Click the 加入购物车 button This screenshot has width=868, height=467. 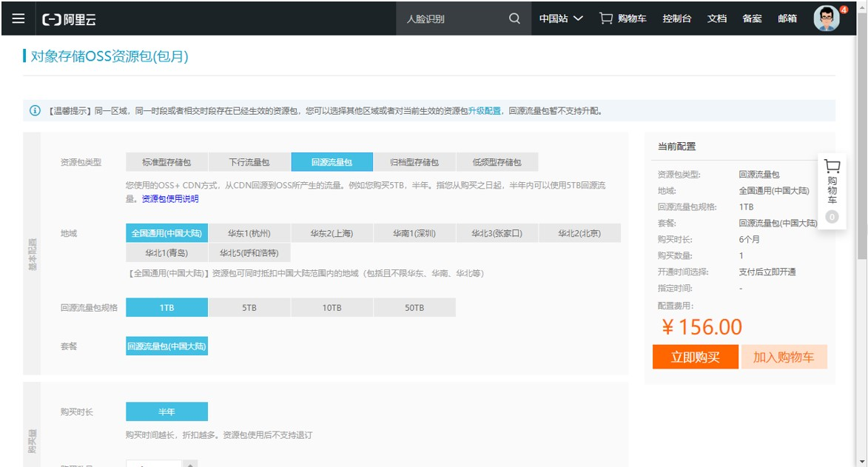click(784, 357)
